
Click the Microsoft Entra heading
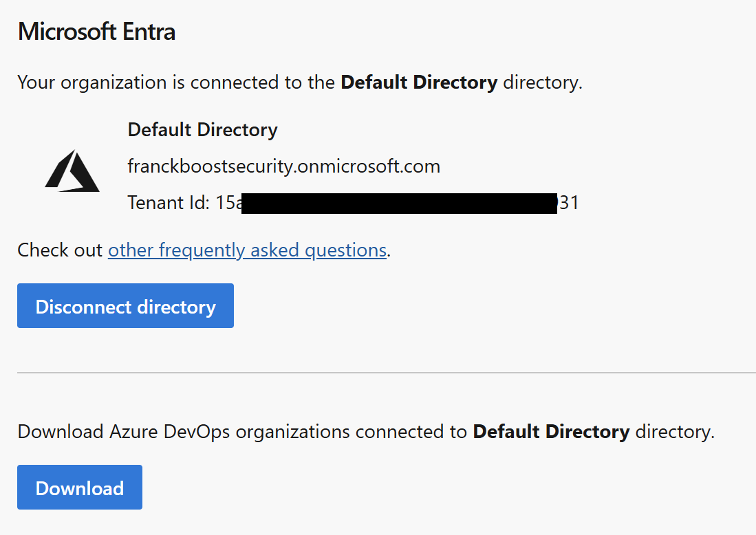click(96, 32)
